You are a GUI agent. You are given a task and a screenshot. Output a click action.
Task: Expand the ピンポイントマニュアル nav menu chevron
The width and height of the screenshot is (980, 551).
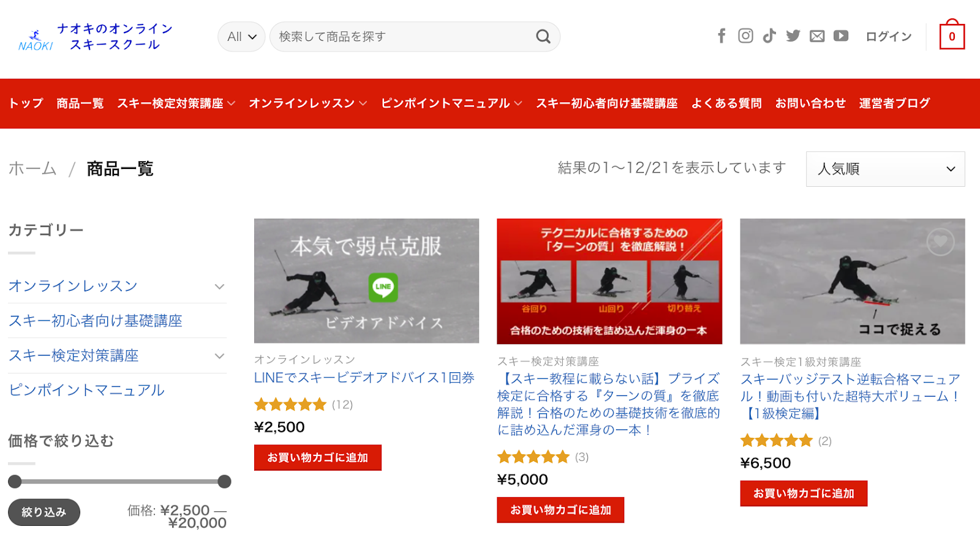click(518, 103)
